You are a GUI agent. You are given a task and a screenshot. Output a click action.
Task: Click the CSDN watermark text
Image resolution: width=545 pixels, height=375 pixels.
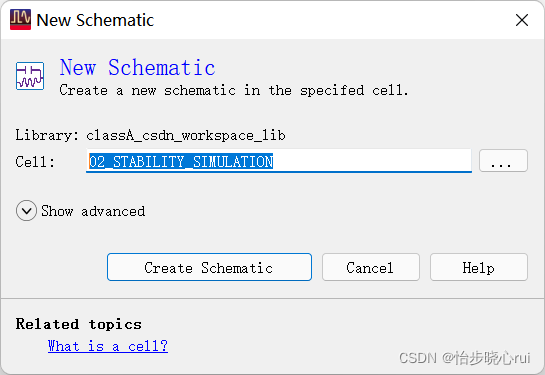[464, 358]
